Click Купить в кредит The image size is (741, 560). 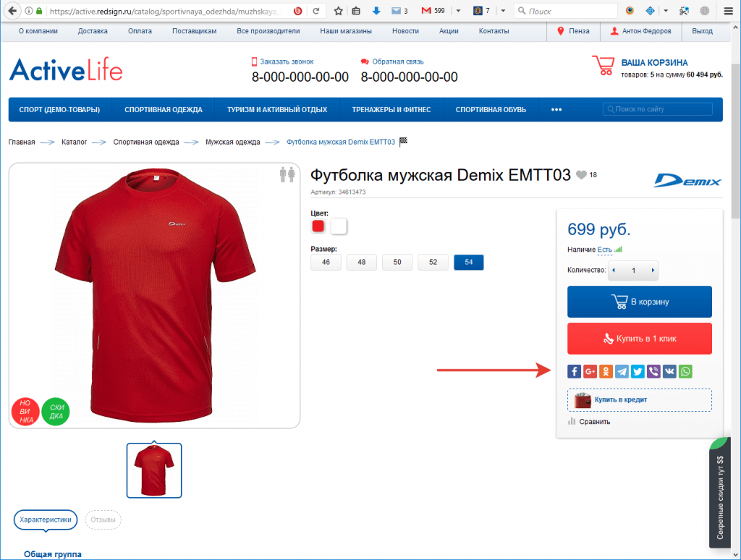640,400
